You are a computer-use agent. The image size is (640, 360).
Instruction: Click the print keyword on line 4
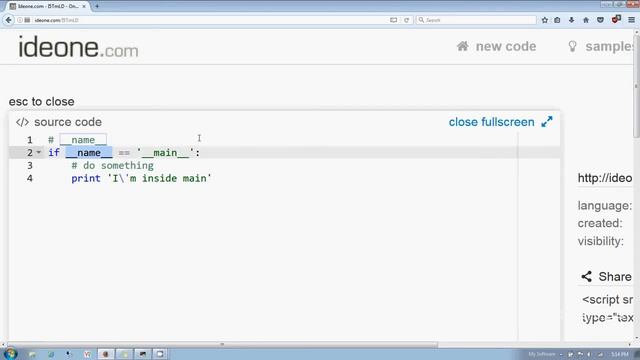[x=86, y=178]
